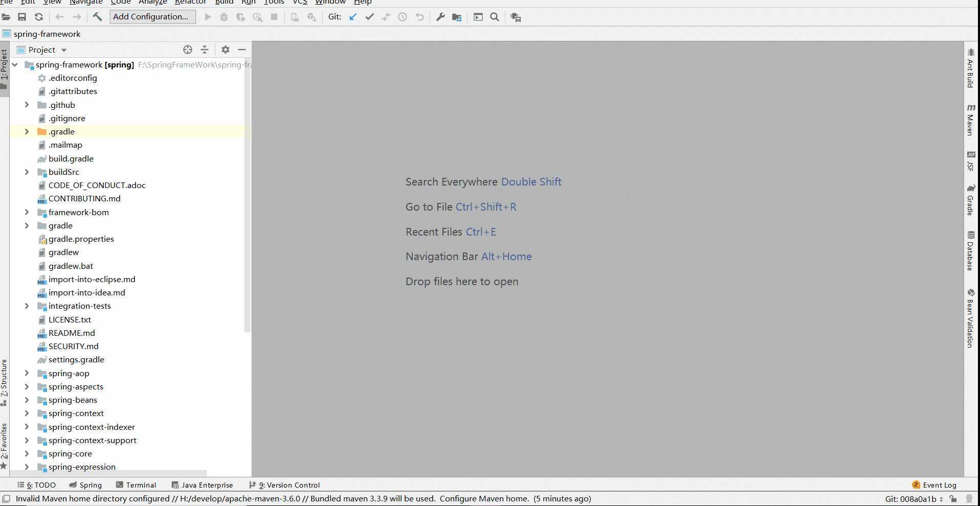Click the Build project hammer icon

pos(97,17)
